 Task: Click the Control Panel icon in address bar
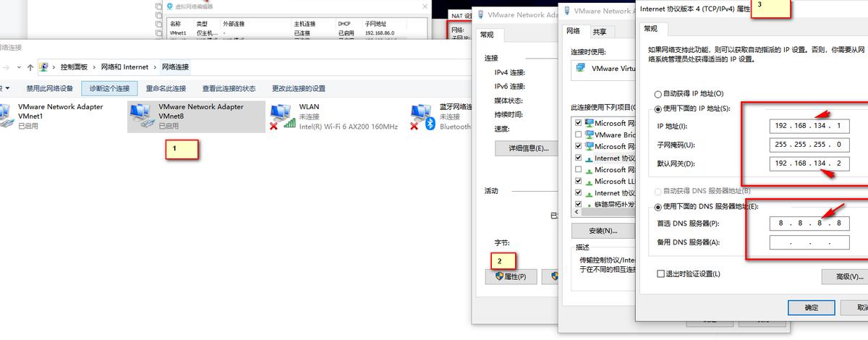tap(44, 67)
